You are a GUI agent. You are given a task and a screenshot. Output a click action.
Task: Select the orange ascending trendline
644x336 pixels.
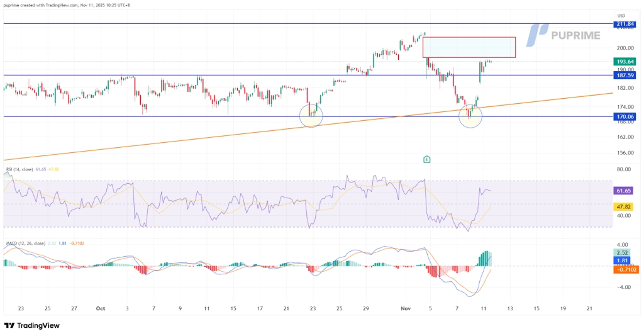(189, 137)
